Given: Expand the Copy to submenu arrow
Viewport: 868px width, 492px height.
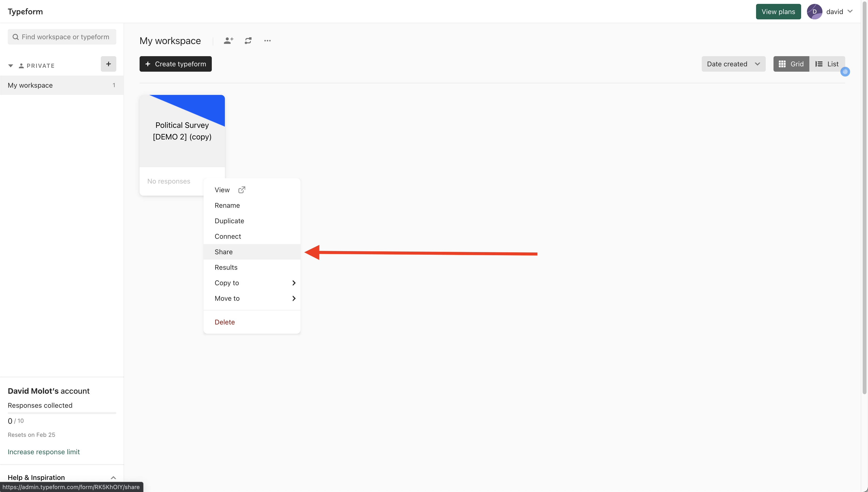Looking at the screenshot, I should pyautogui.click(x=293, y=283).
